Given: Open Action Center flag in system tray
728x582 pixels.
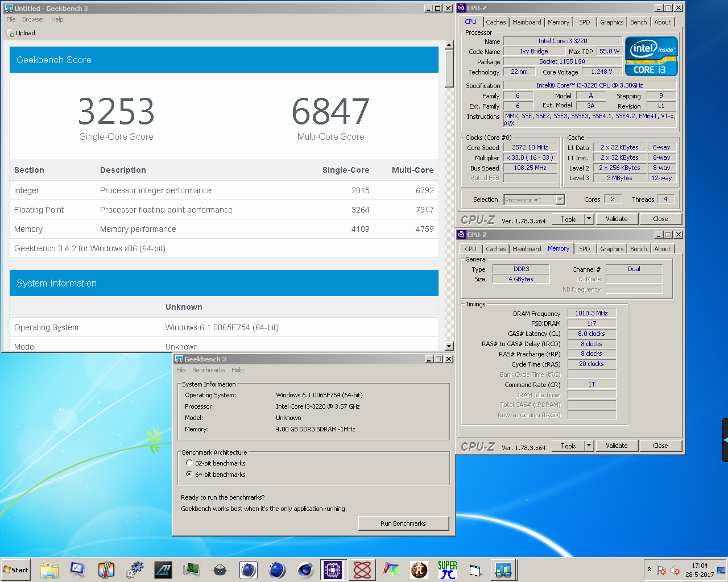Looking at the screenshot, I should 661,570.
